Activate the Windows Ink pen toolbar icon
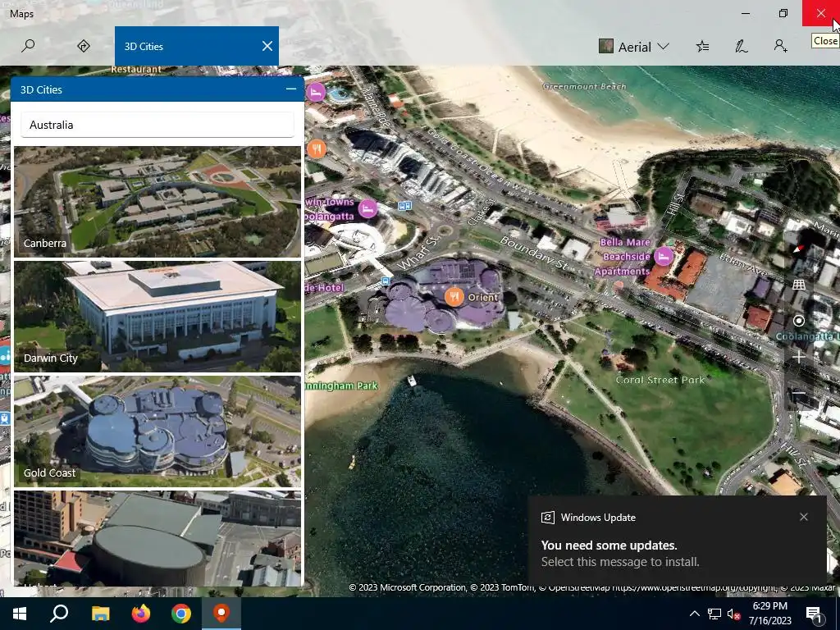The height and width of the screenshot is (630, 840). tap(742, 47)
